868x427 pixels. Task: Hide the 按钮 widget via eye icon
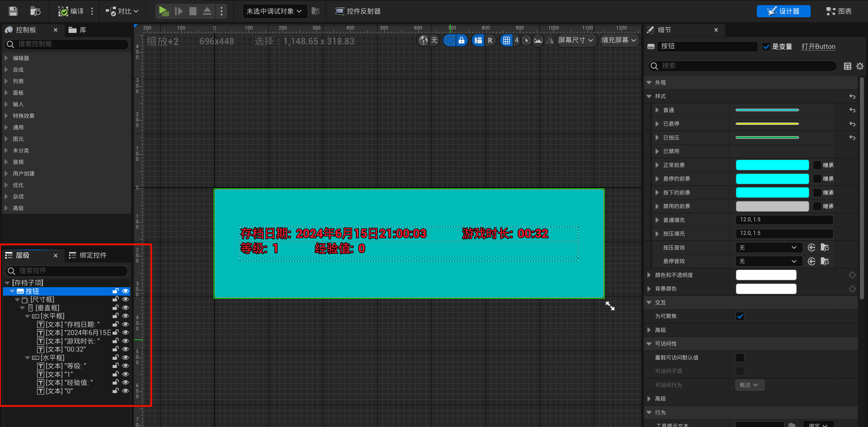coord(125,291)
